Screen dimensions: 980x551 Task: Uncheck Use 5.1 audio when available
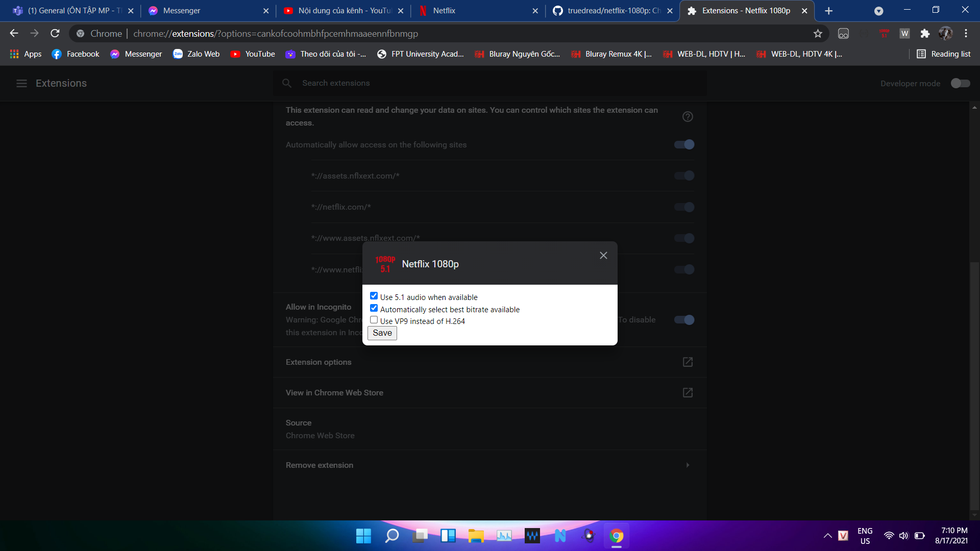[x=374, y=296]
